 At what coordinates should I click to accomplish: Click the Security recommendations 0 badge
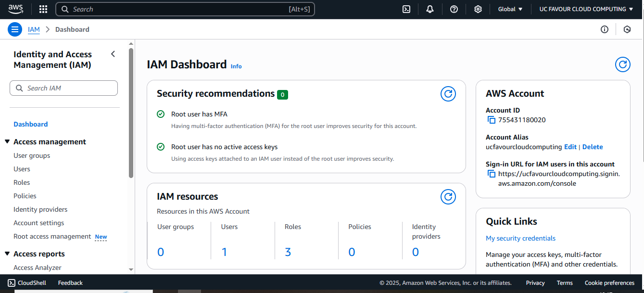(282, 95)
